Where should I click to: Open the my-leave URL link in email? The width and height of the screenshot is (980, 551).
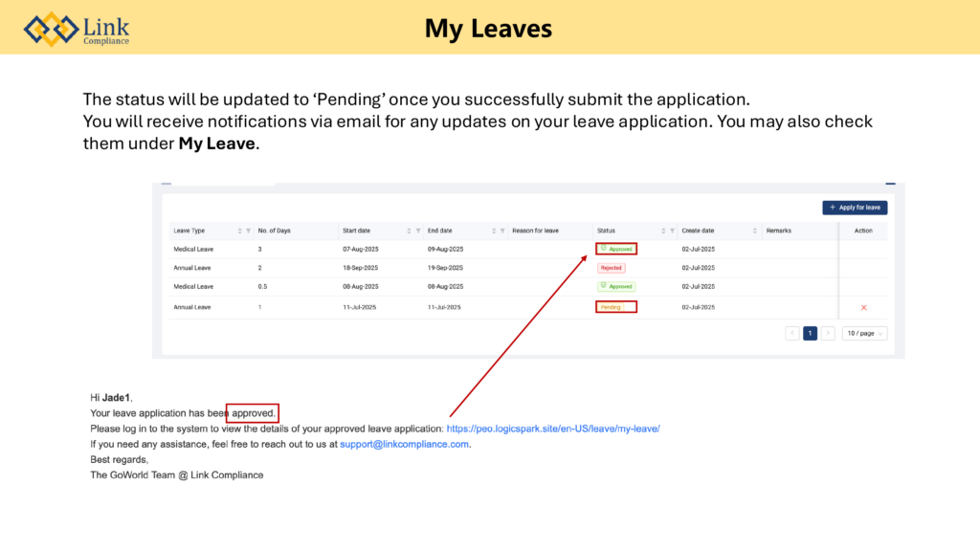[552, 429]
